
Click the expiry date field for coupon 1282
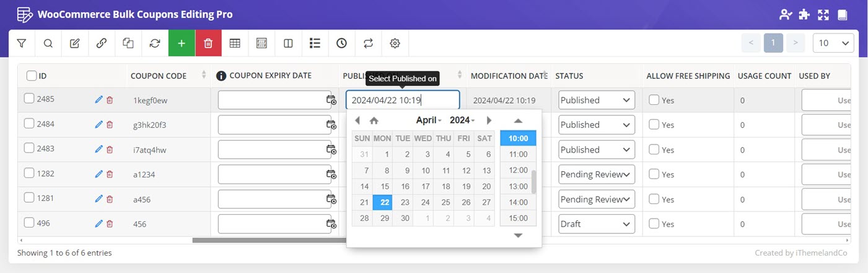coord(274,174)
